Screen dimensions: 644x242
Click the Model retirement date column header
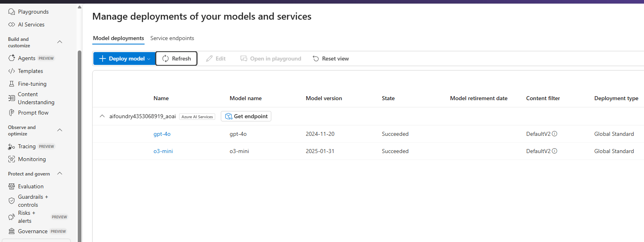coord(478,98)
